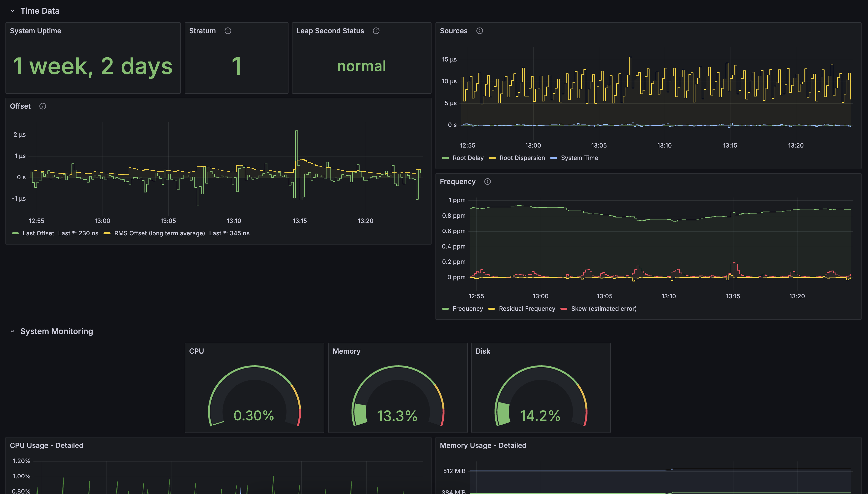
Task: Click yellow Residual Frequency color swatch
Action: (491, 309)
